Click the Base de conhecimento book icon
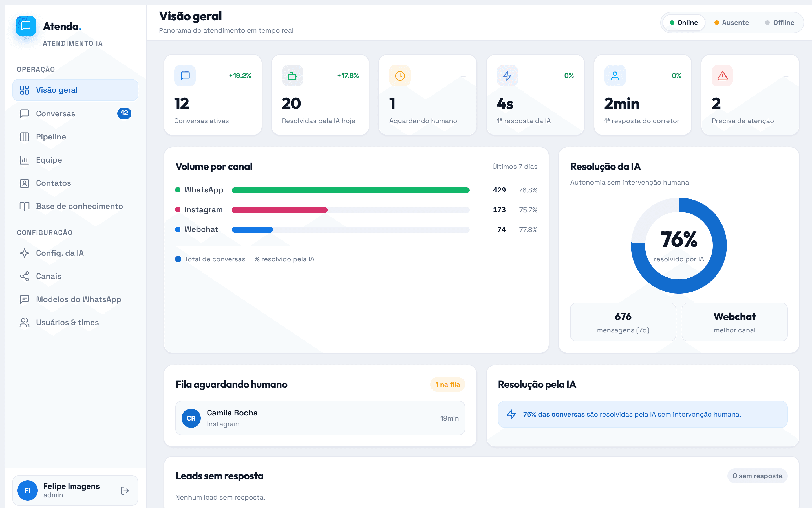 (x=25, y=206)
